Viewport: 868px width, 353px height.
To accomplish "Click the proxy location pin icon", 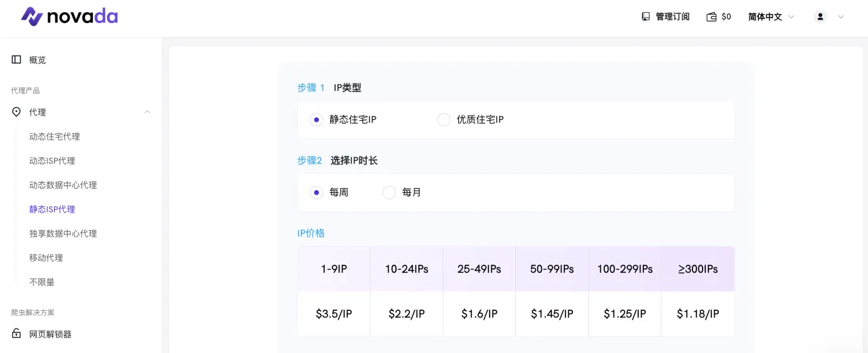I will 16,112.
